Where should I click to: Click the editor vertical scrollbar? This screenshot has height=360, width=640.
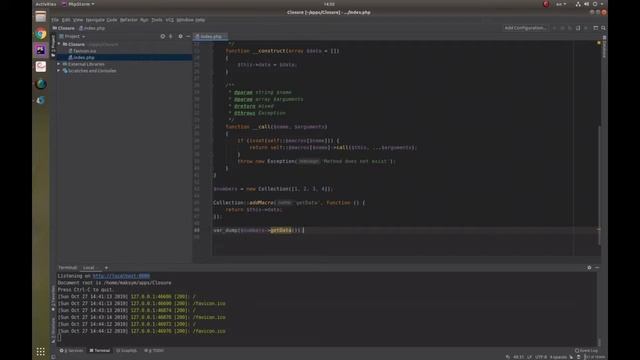point(599,186)
